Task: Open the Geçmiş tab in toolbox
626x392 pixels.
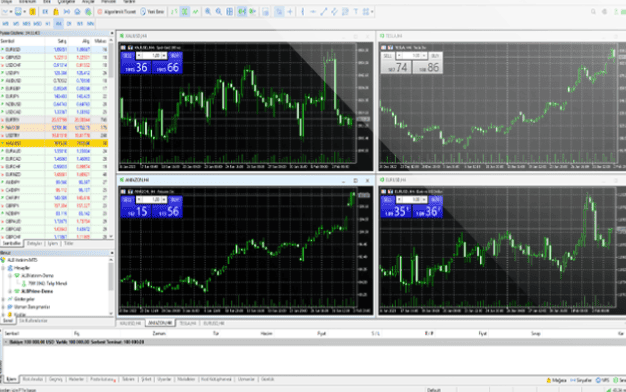Action: click(x=55, y=379)
